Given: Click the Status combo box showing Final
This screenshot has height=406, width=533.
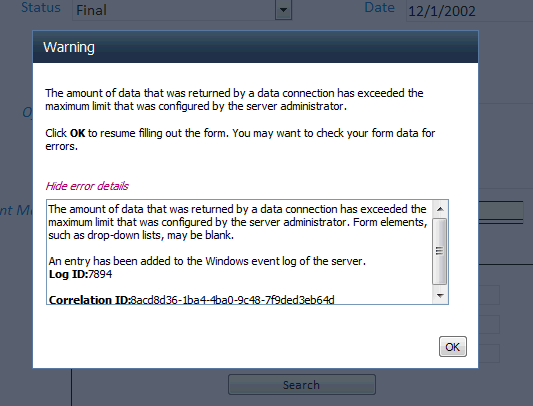Looking at the screenshot, I should tap(182, 10).
